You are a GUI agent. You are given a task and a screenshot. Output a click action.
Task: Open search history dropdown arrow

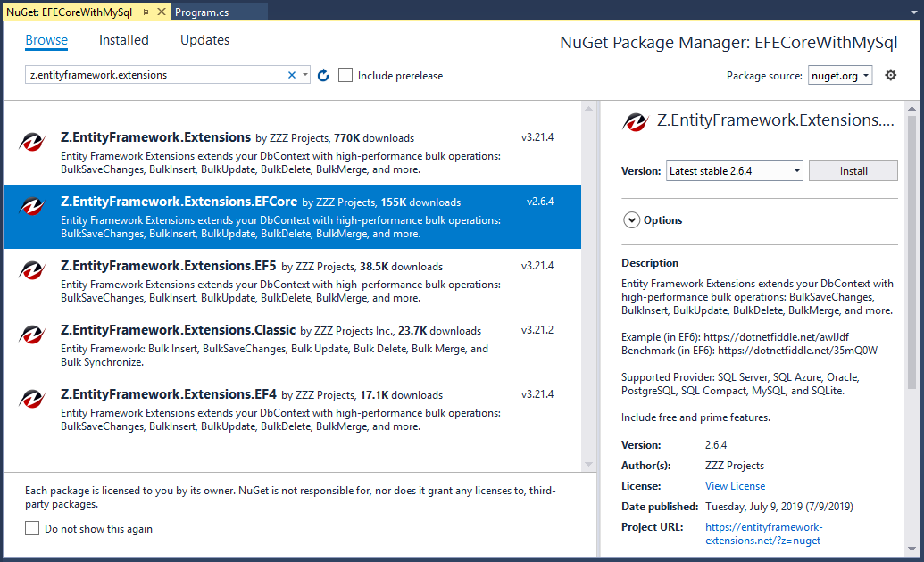point(304,75)
